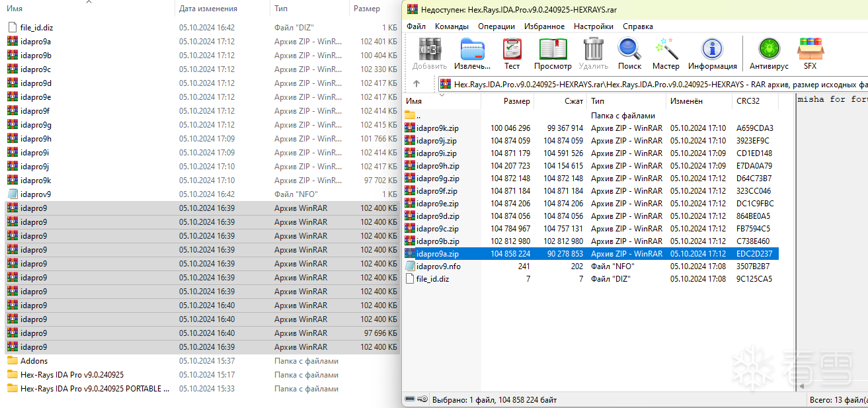This screenshot has width=868, height=408.
Task: Run the Тест archive test tool
Action: [x=512, y=50]
